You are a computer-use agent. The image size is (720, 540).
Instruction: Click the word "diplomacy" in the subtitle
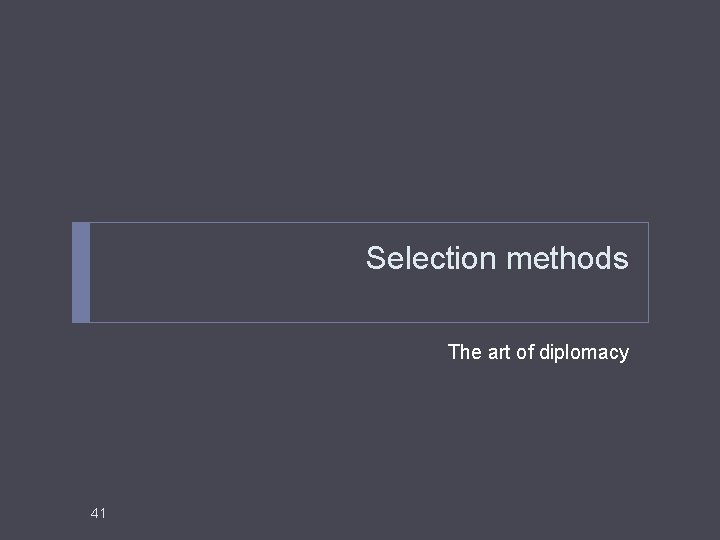tap(584, 352)
